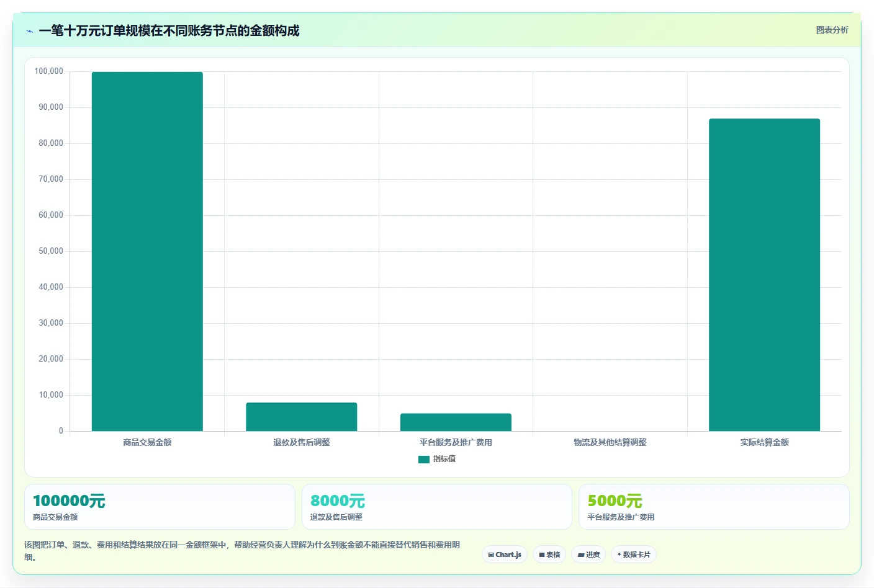Click the 20,000 y-axis tick label
The image size is (874, 588).
pos(51,359)
